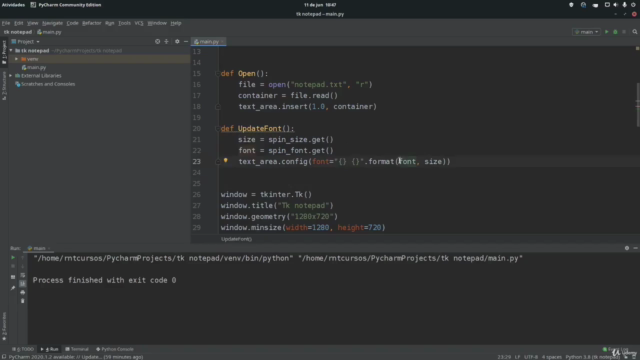Open Atividades overview
The image size is (640, 360).
(x=13, y=5)
